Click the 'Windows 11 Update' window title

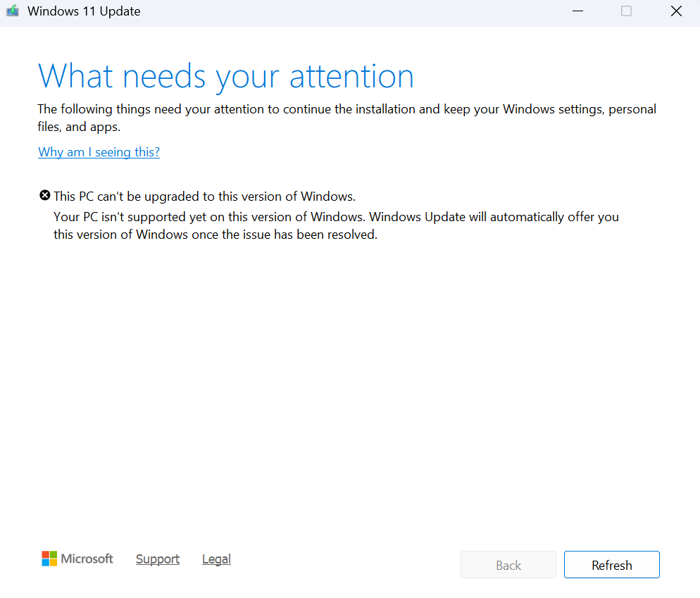84,11
